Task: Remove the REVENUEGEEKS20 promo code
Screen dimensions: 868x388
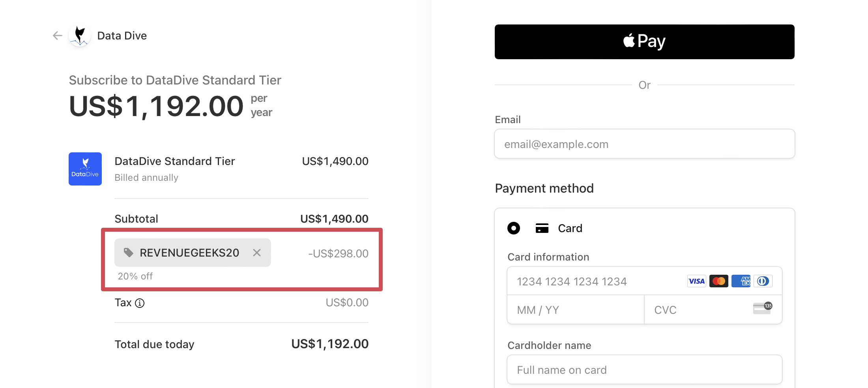Action: coord(257,253)
